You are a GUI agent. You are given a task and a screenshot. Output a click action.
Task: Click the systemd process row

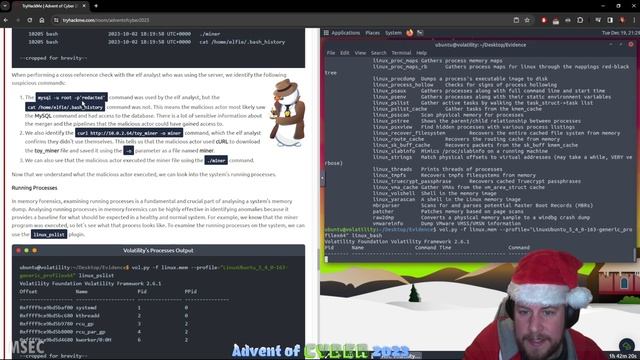(104, 307)
